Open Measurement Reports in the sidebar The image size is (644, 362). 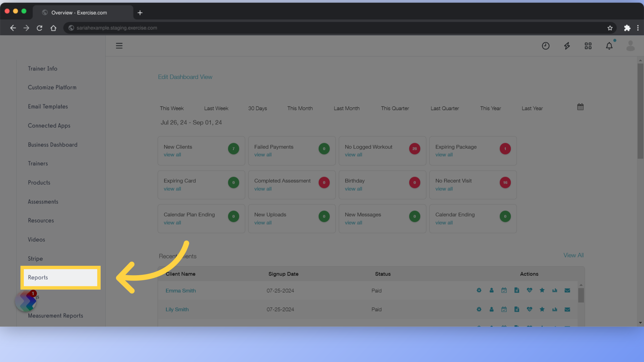click(x=56, y=316)
